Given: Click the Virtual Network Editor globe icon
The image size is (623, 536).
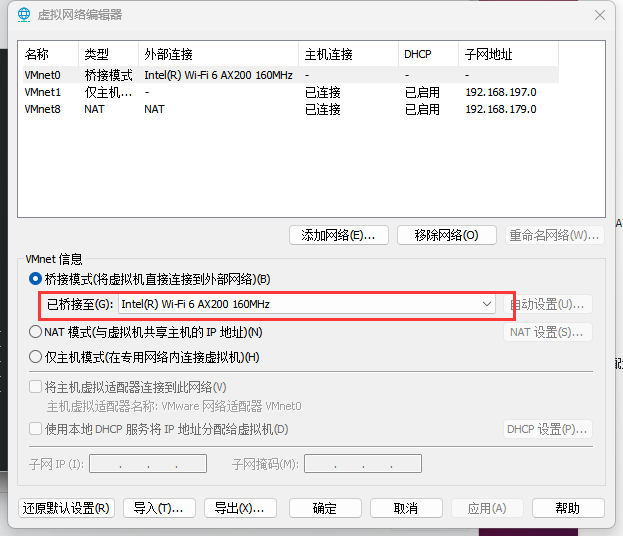Looking at the screenshot, I should (24, 15).
